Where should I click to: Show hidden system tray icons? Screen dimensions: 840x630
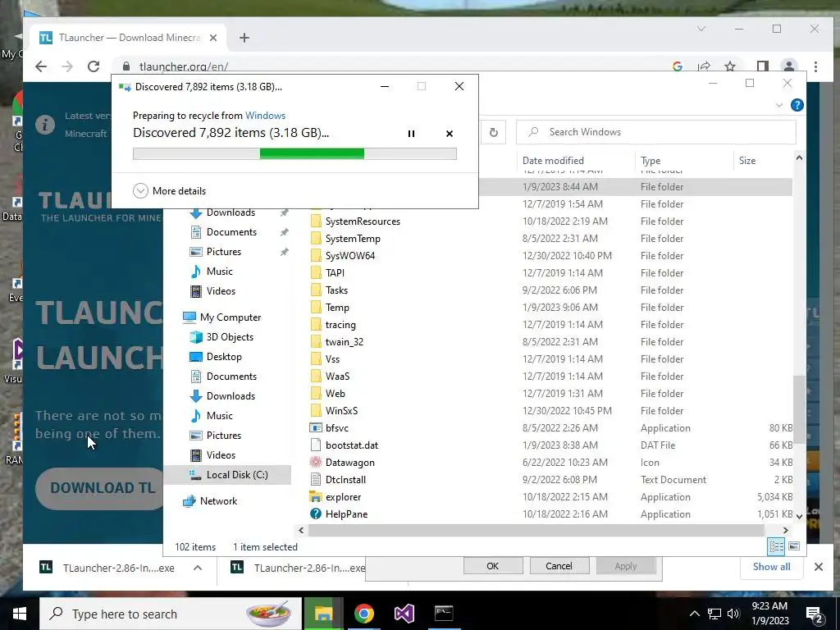click(x=694, y=614)
